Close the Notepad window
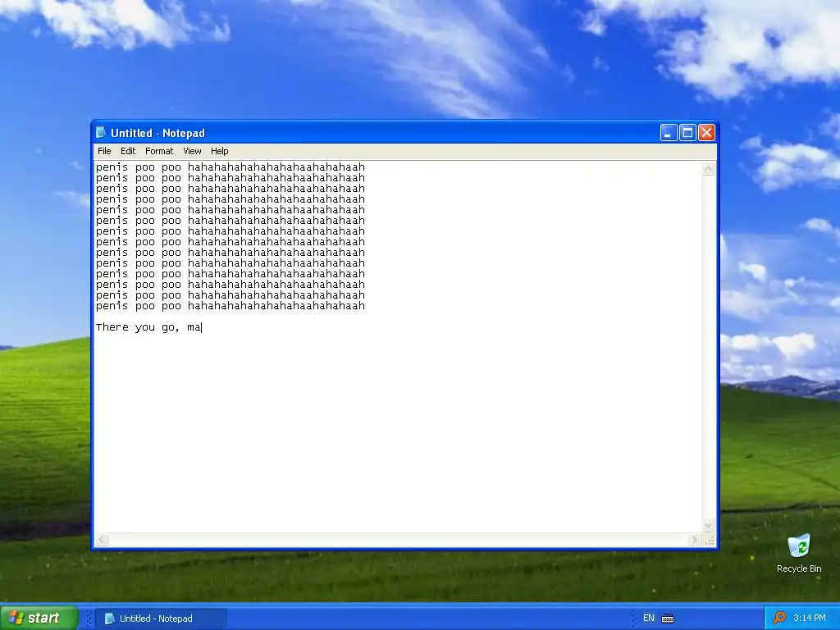840x630 pixels. tap(706, 132)
